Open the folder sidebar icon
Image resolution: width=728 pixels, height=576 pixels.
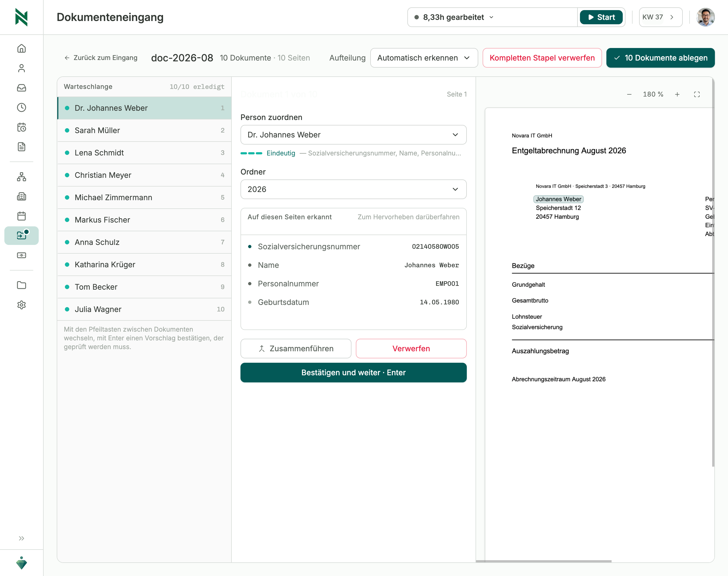click(x=22, y=285)
